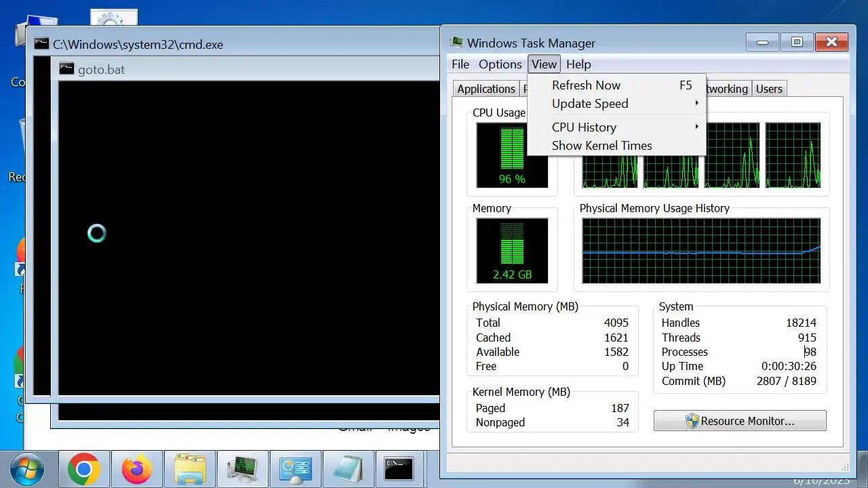Click the Handles count 18214
Screen dimensions: 868x488
[x=801, y=323]
